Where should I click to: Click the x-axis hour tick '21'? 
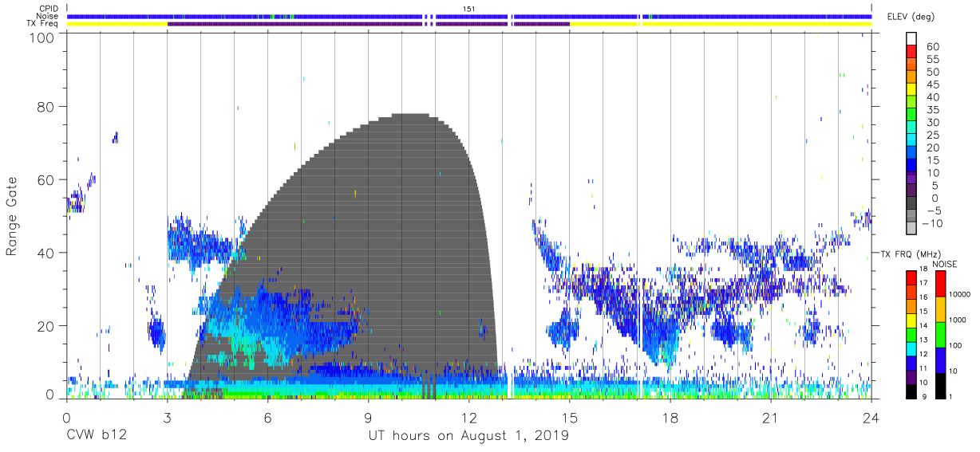point(771,418)
